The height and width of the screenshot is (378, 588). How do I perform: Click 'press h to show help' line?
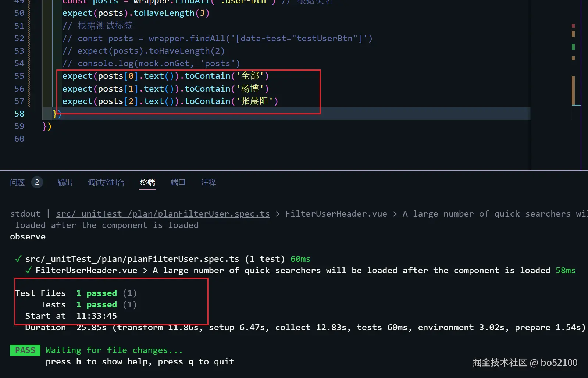[140, 362]
